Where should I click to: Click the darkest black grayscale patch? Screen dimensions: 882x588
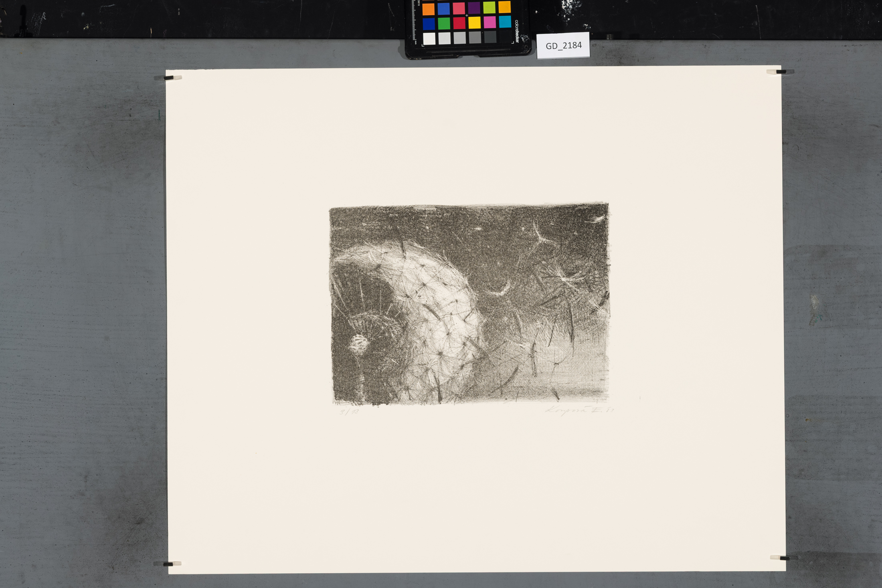(505, 37)
